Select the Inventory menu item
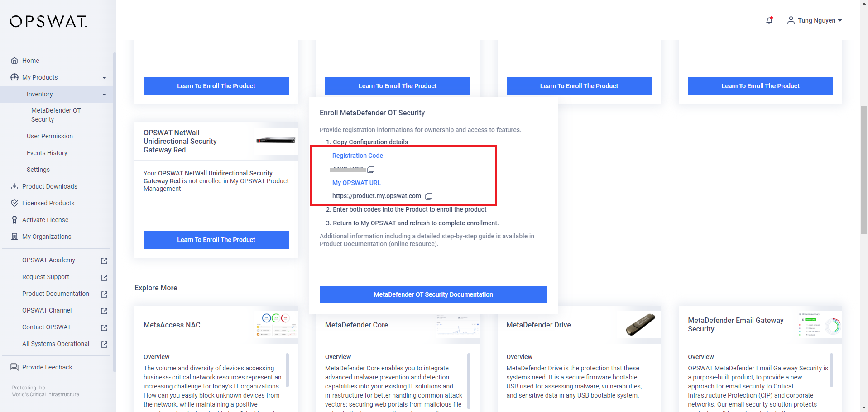868x412 pixels. click(57, 94)
